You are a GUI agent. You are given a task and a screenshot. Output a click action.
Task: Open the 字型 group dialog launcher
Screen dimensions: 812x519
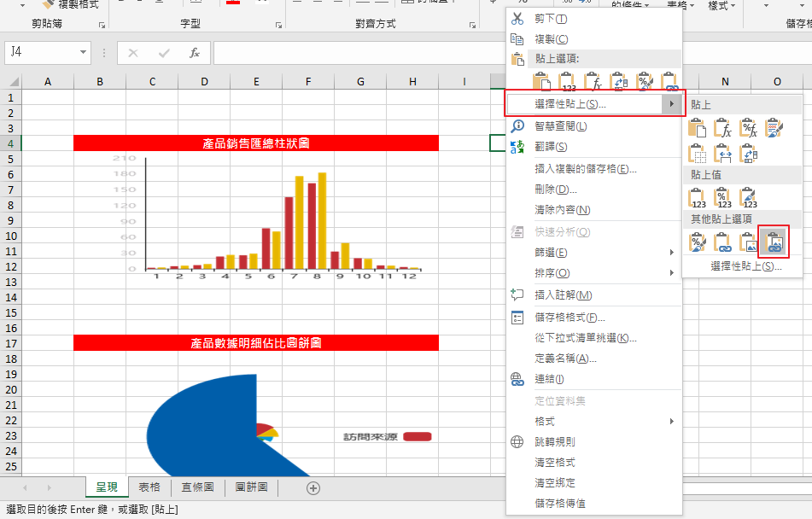click(x=278, y=25)
